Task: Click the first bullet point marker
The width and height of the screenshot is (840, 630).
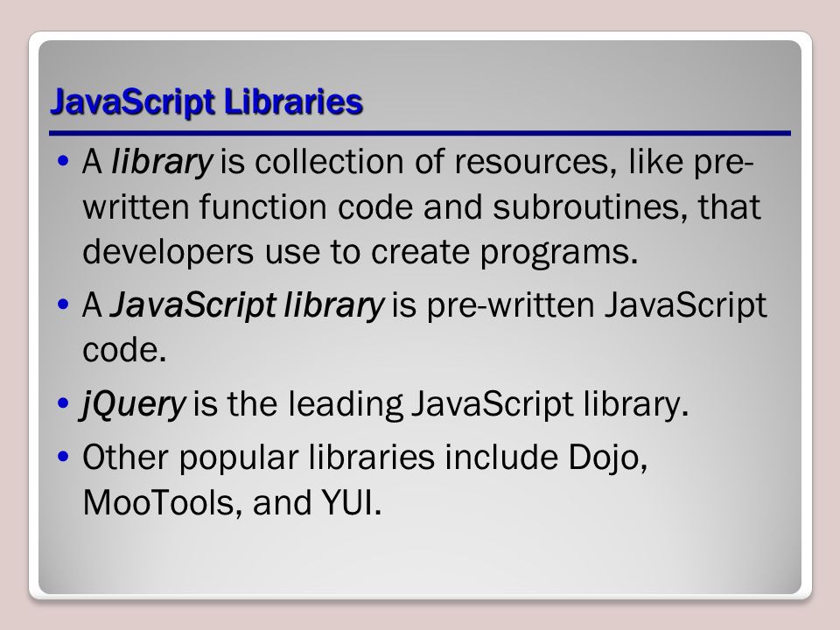Action: [x=63, y=160]
